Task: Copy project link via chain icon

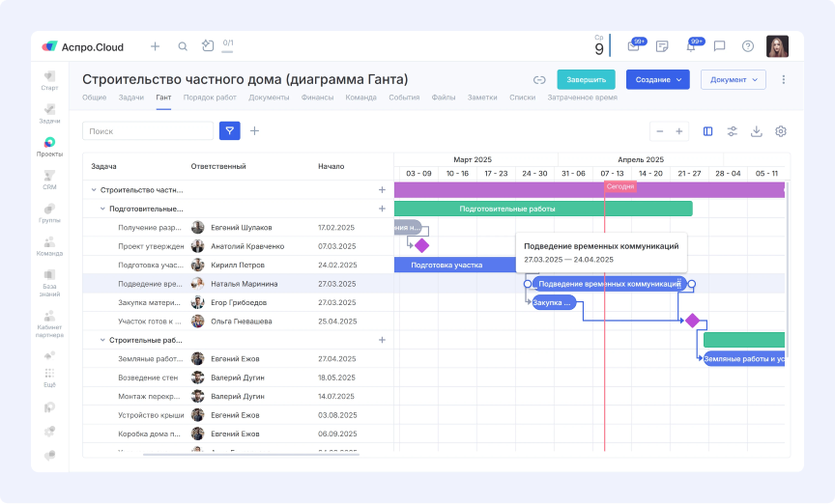Action: tap(539, 80)
